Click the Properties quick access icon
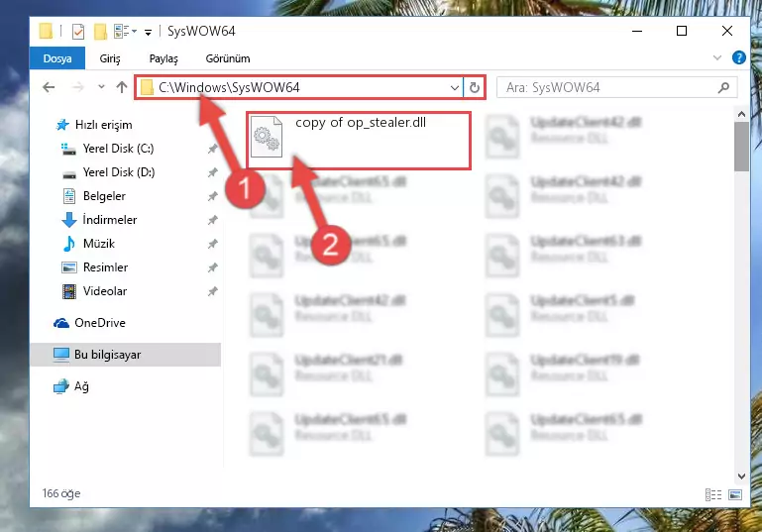The image size is (762, 532). tap(78, 32)
